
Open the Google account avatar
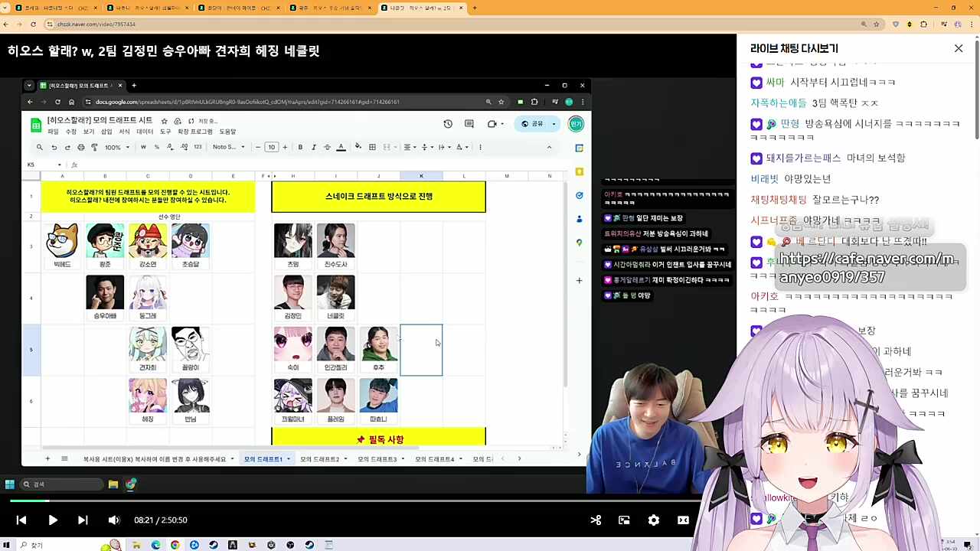tap(576, 124)
